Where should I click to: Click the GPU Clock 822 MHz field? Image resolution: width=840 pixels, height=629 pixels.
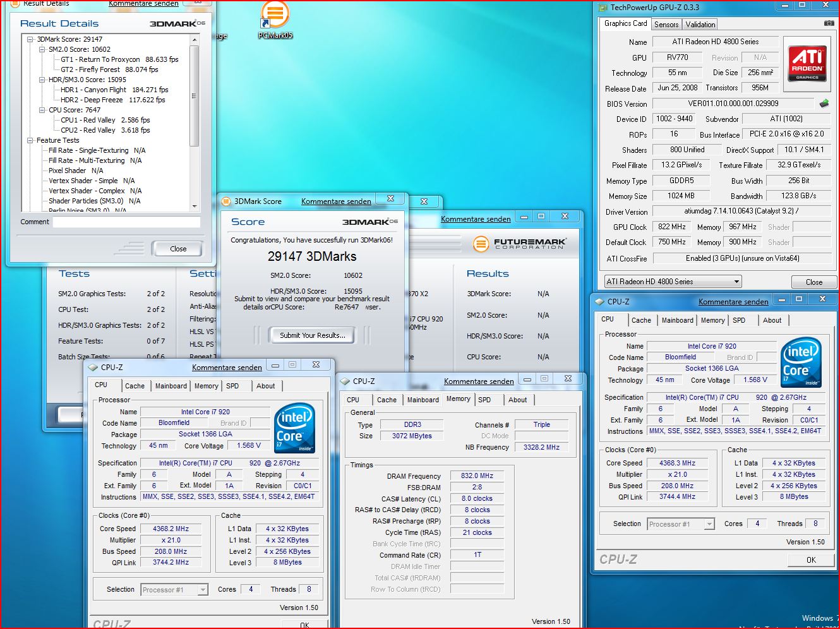click(671, 227)
